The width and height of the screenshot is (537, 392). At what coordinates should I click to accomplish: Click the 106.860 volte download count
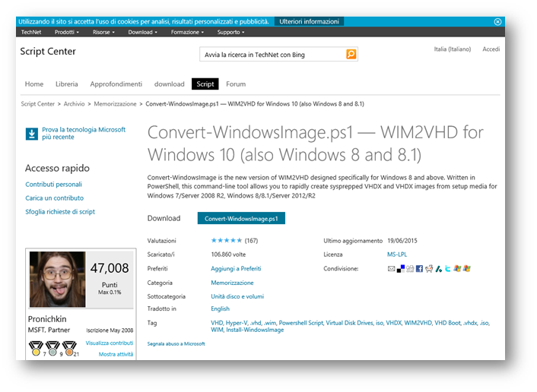click(228, 254)
